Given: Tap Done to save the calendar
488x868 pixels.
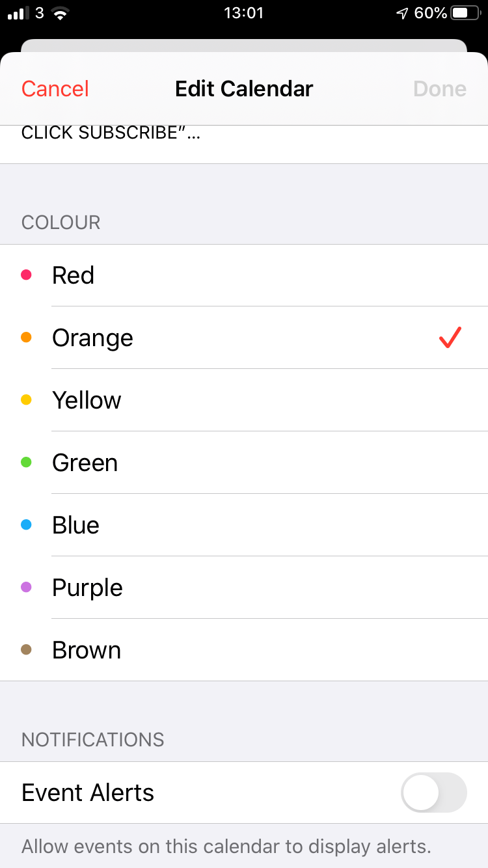Looking at the screenshot, I should click(x=440, y=89).
